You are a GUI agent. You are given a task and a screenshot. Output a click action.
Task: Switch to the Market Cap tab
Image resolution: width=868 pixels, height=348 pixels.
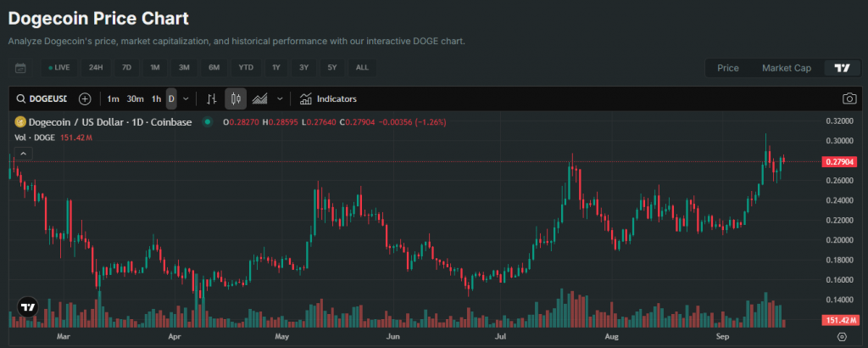tap(786, 68)
